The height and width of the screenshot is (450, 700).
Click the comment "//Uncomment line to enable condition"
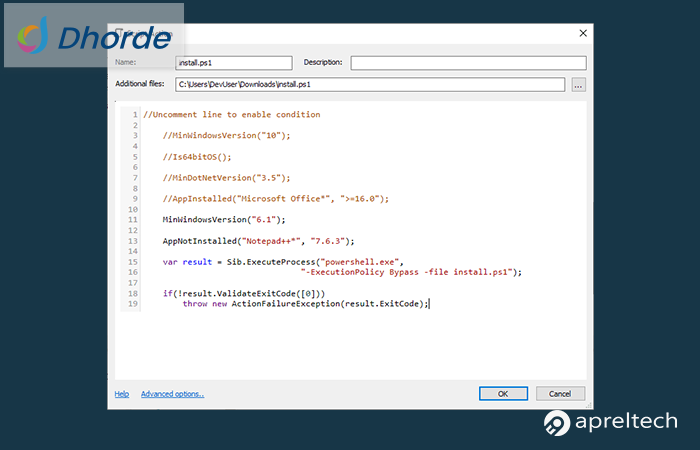232,114
